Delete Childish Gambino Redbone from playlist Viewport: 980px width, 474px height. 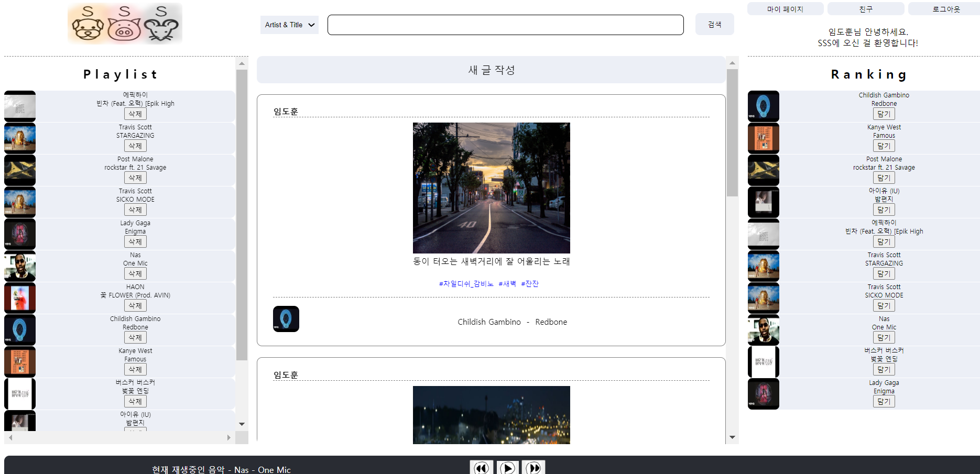(x=135, y=337)
